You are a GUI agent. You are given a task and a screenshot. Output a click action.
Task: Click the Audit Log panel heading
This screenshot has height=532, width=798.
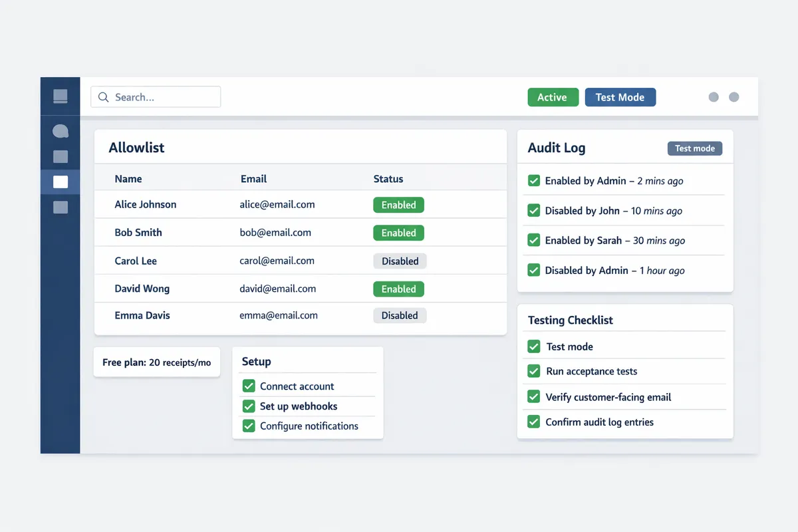pyautogui.click(x=557, y=148)
